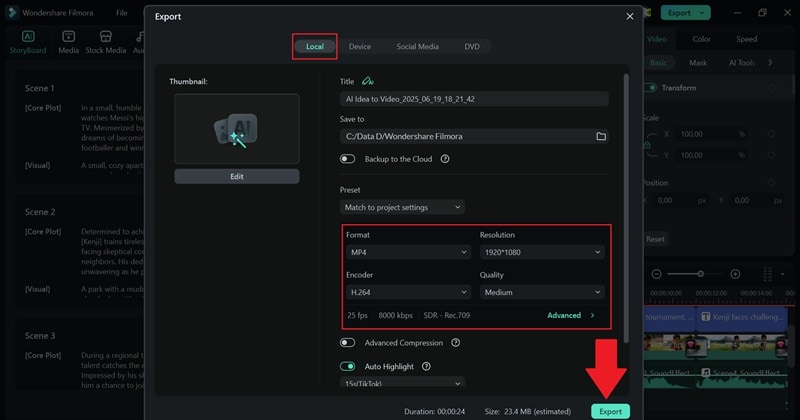Open Media panel in Filmora window
Screen dimensions: 800x420
68,42
